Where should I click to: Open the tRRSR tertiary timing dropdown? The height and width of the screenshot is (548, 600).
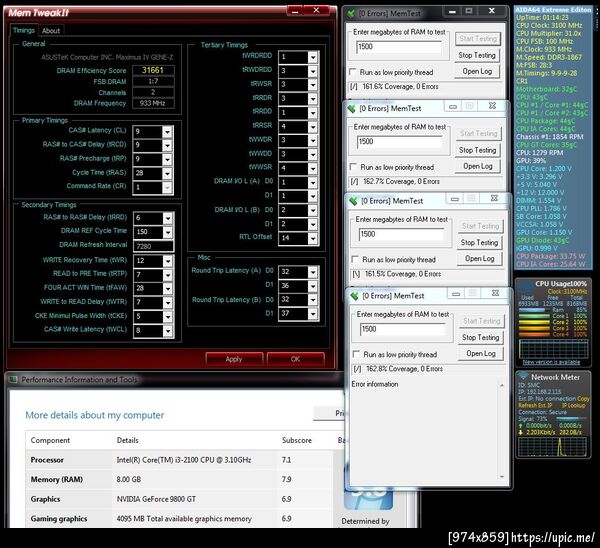point(313,127)
